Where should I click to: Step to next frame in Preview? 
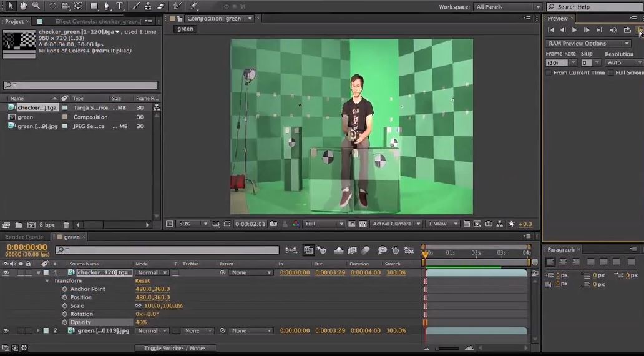(587, 30)
